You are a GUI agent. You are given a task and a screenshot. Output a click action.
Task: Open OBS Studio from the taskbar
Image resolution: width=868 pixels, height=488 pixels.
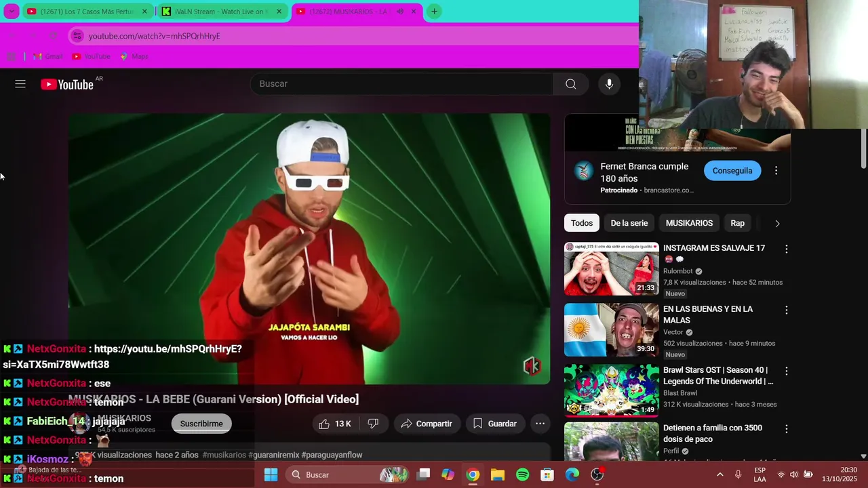[597, 474]
